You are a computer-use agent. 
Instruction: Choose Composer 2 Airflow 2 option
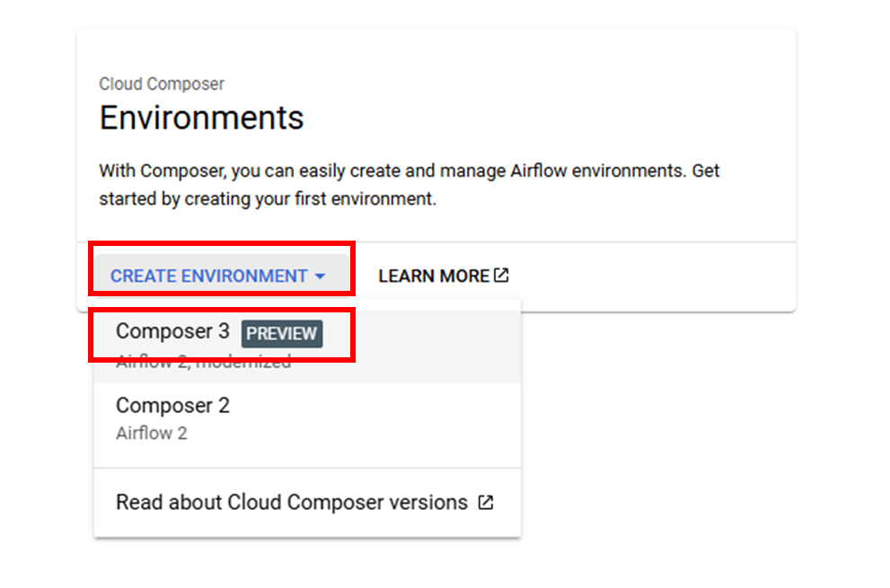(x=307, y=419)
